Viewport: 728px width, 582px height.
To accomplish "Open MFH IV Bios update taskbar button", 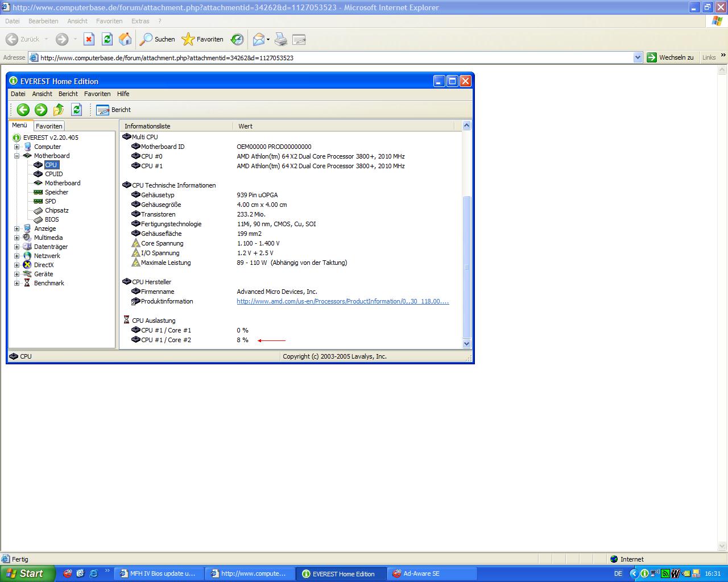I will 159,573.
